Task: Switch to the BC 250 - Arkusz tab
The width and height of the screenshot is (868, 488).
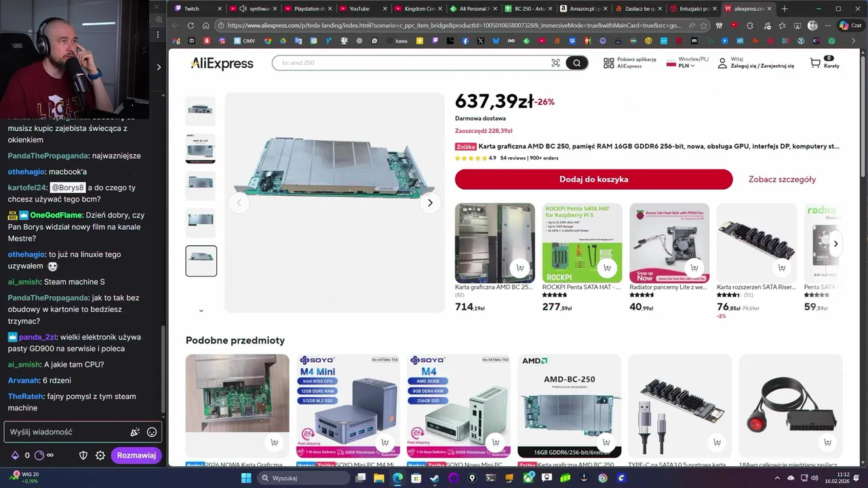Action: tap(529, 9)
